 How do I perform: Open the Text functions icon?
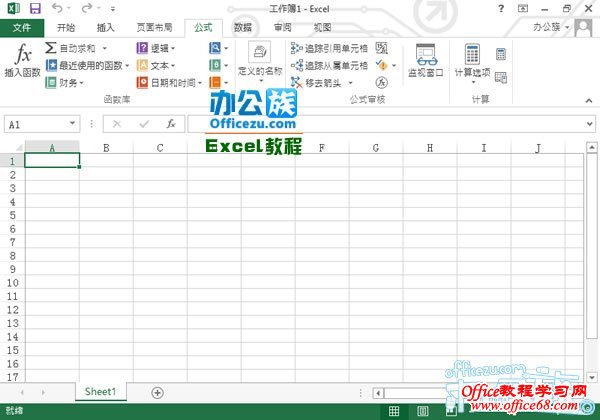(x=142, y=65)
